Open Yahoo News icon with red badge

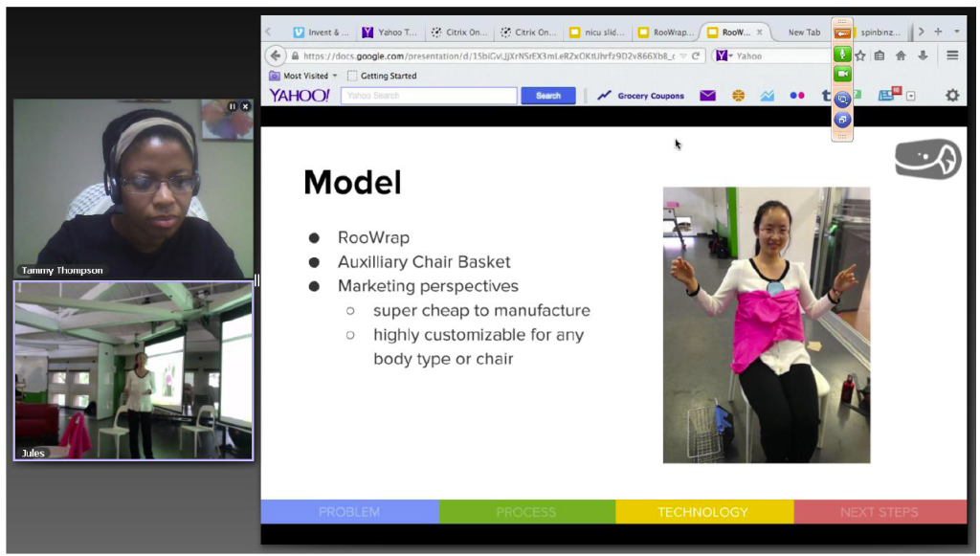(888, 95)
